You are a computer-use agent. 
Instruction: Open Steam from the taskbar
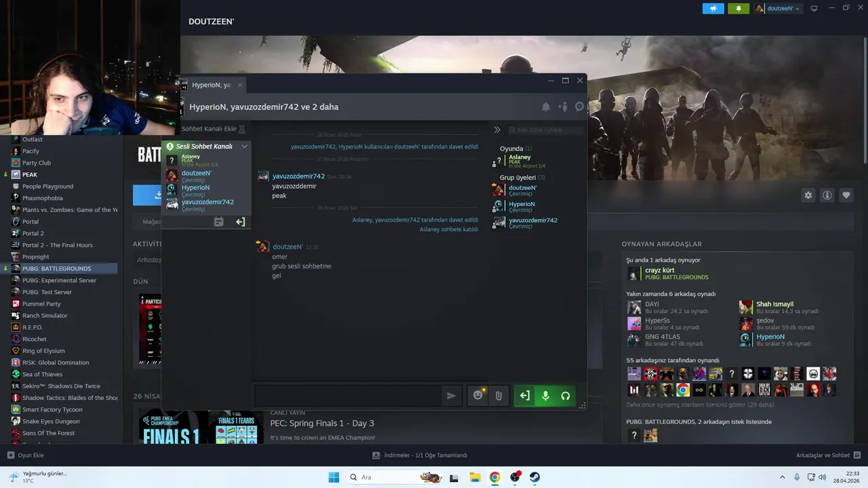(x=535, y=477)
